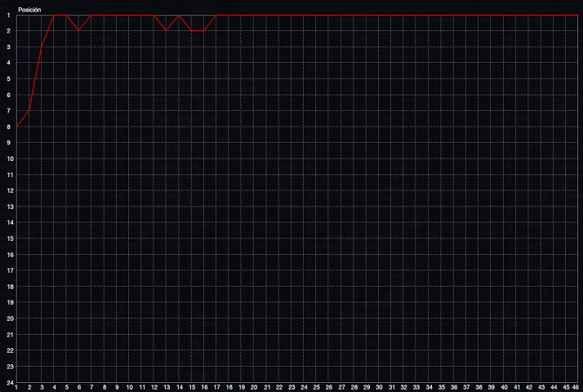The width and height of the screenshot is (583, 392).
Task: Click the 'Posición' axis title
Action: click(x=29, y=10)
